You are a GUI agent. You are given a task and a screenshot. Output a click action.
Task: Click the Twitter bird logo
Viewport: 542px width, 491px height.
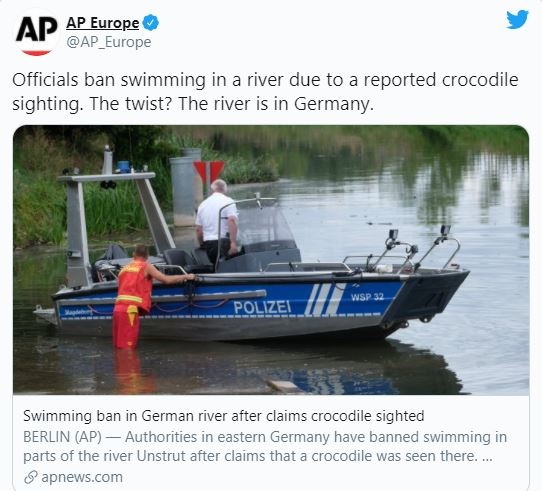517,19
